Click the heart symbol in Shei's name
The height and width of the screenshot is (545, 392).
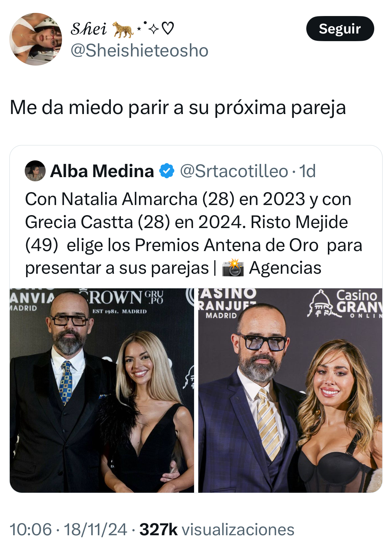tap(168, 29)
